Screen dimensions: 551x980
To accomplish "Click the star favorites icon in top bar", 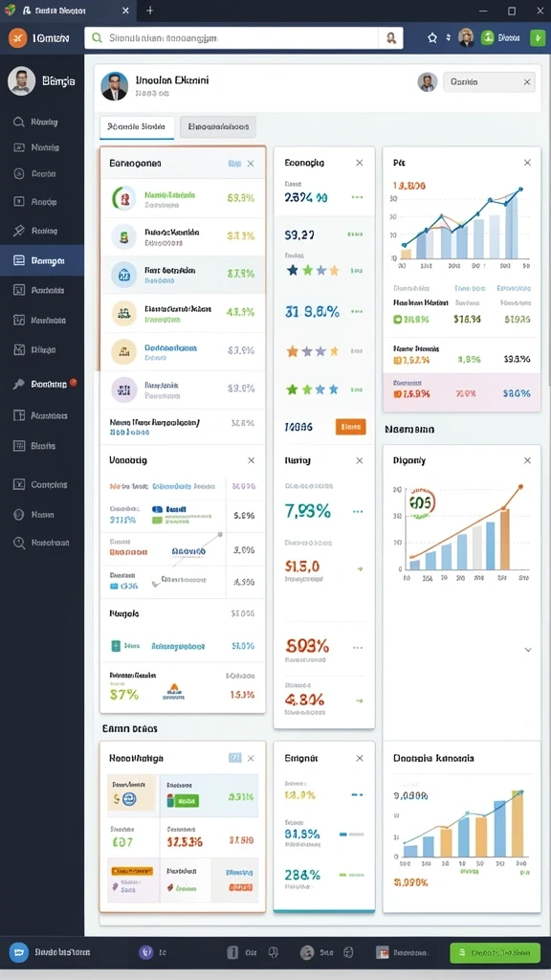I will click(432, 38).
